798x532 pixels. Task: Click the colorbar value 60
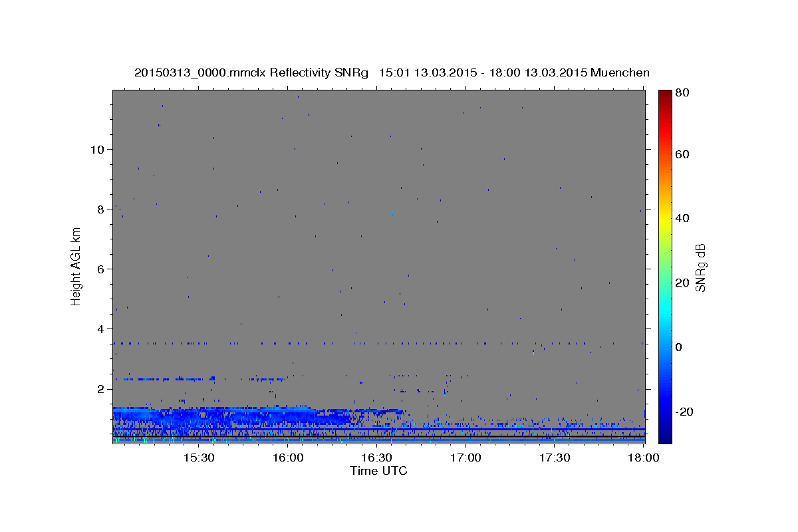[x=682, y=154]
